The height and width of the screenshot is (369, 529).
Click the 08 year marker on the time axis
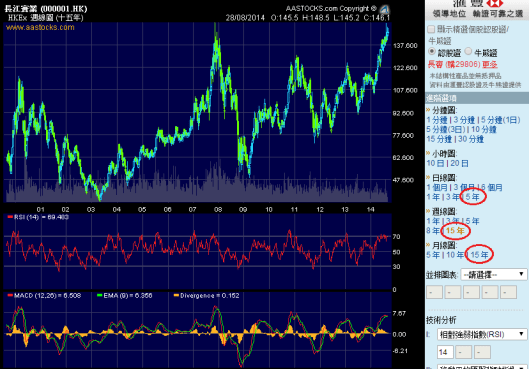218,209
